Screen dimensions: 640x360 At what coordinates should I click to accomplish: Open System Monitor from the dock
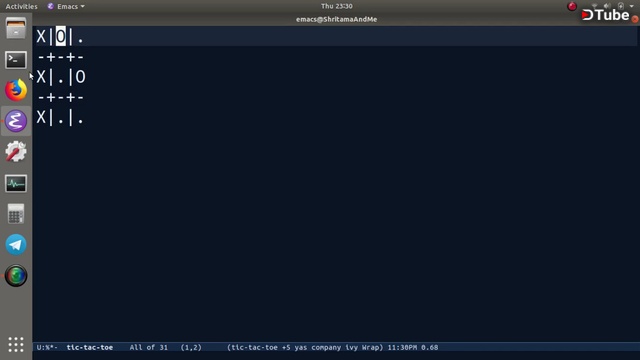tap(16, 183)
